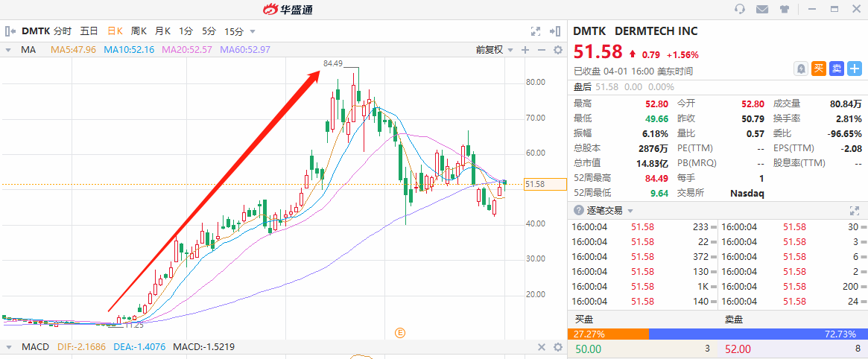
Task: Open 前复权 adjustment dropdown
Action: [x=494, y=50]
